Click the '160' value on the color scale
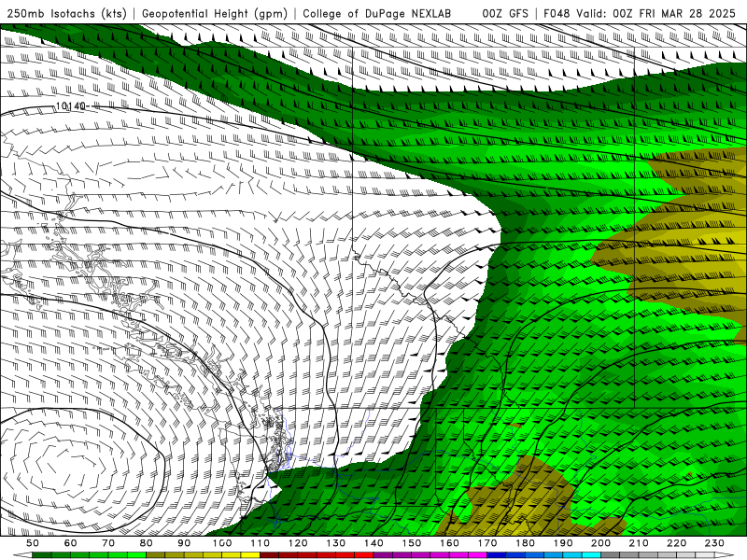 coord(450,543)
